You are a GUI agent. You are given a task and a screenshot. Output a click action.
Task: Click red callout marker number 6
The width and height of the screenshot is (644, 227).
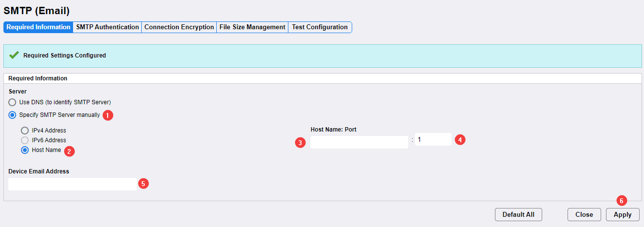pyautogui.click(x=621, y=200)
